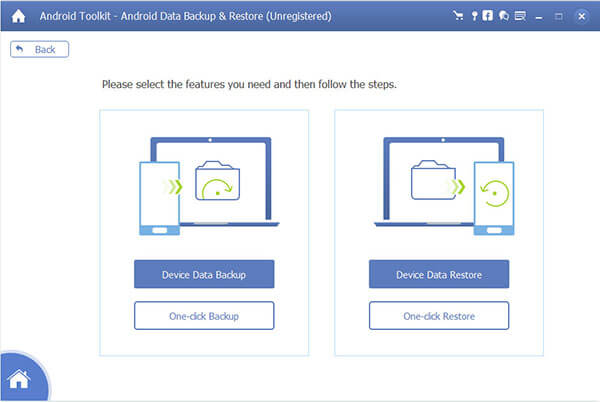Viewport: 600px width, 402px height.
Task: Click the chat support icon
Action: click(x=504, y=16)
